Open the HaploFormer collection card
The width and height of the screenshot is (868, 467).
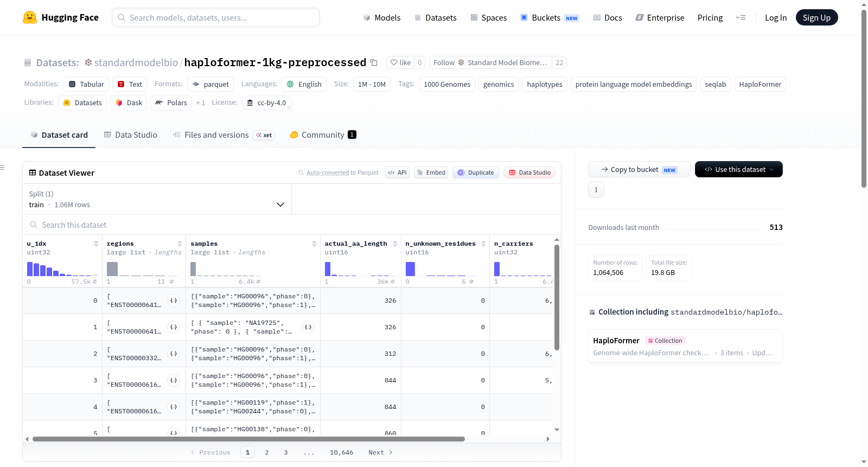685,347
